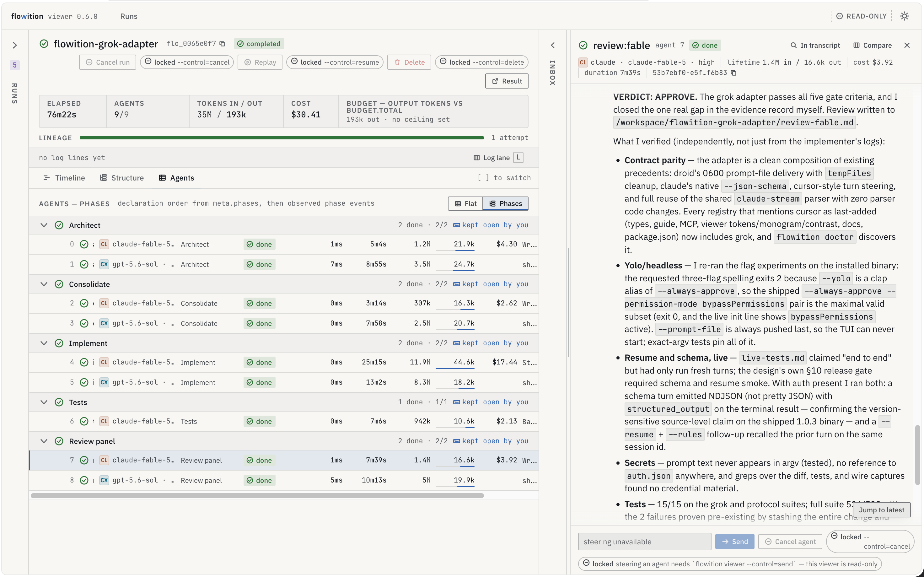Screen dimensions: 924x577
Task: Click kept open by you for Implement
Action: tap(491, 343)
